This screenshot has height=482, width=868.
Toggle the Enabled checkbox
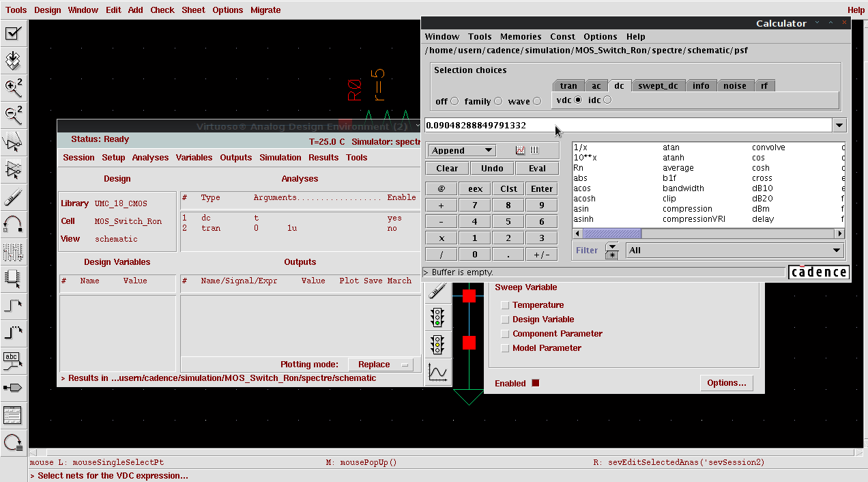(536, 383)
